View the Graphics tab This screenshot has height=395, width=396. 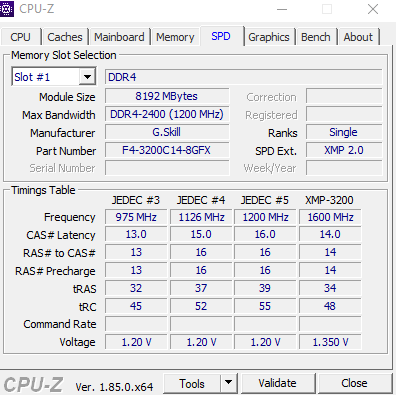(x=269, y=37)
